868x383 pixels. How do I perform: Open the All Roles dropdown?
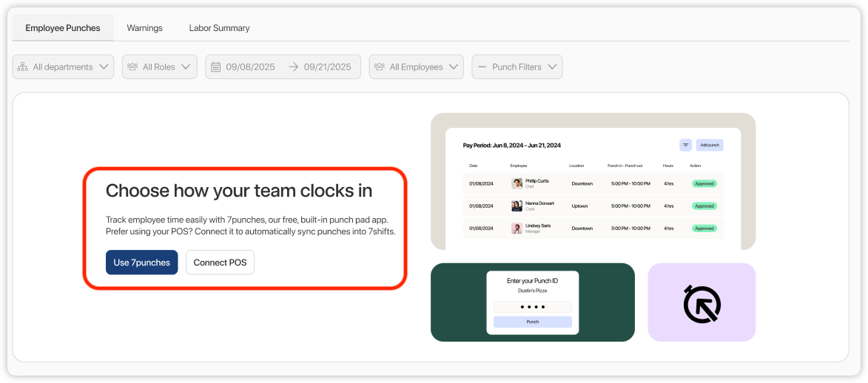point(160,67)
